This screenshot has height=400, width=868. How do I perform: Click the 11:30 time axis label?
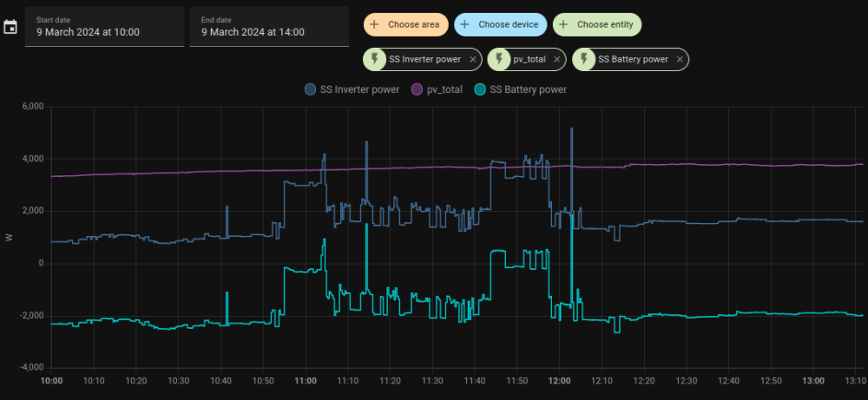point(432,381)
